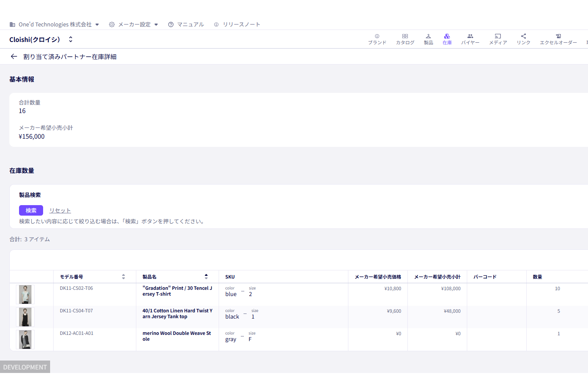Click the merino Wool Stole thumbnail
Screen dimensions: 588x392
click(25, 340)
